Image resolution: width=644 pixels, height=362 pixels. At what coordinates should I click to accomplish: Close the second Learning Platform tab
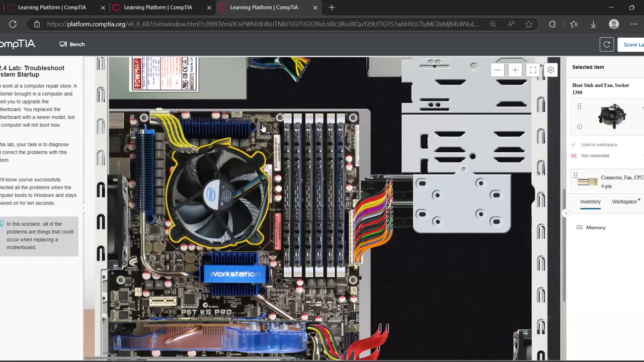tap(209, 8)
